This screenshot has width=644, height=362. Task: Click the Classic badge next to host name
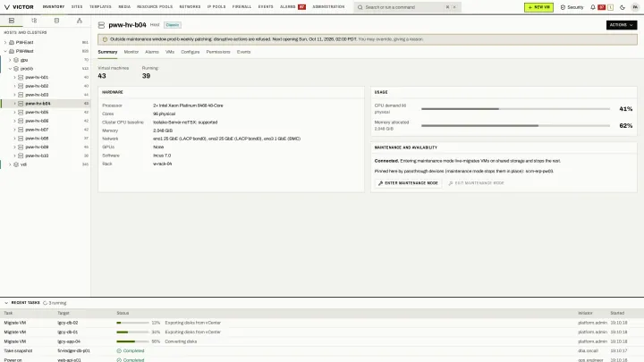[173, 25]
